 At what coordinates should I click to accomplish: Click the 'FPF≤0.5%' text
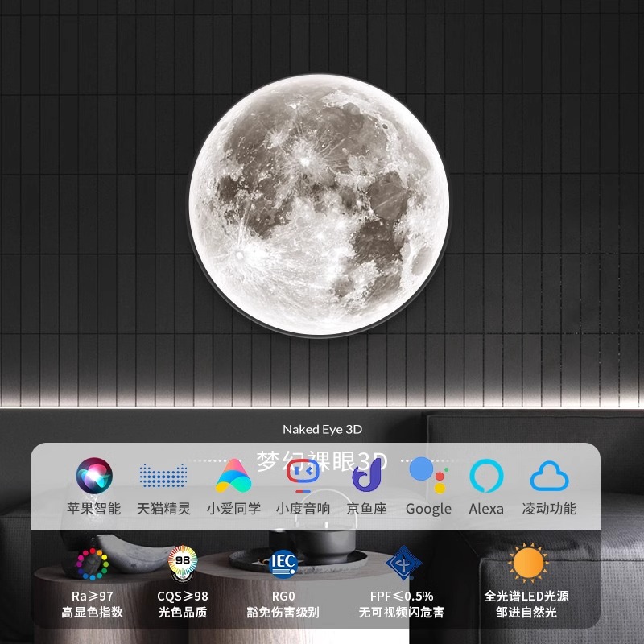[402, 596]
